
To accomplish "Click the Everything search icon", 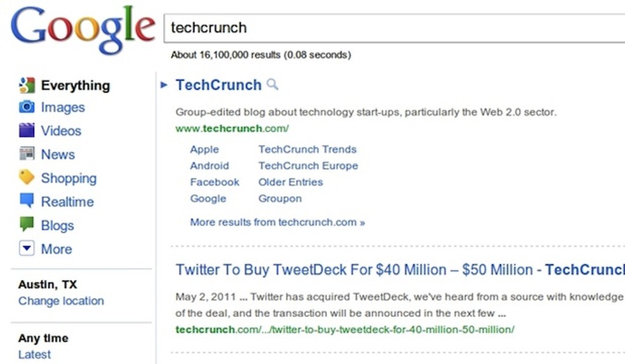I will click(x=27, y=85).
